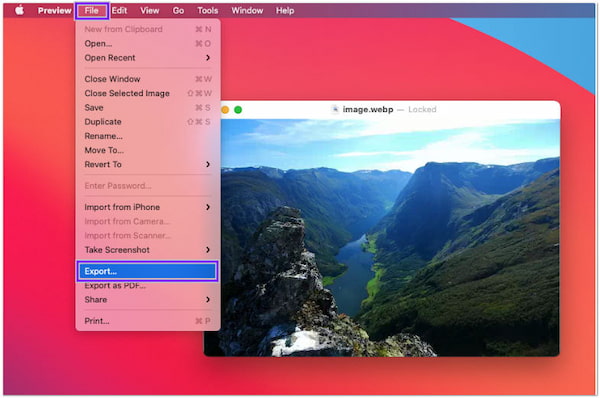Expand the Import from iPhone submenu

click(148, 207)
